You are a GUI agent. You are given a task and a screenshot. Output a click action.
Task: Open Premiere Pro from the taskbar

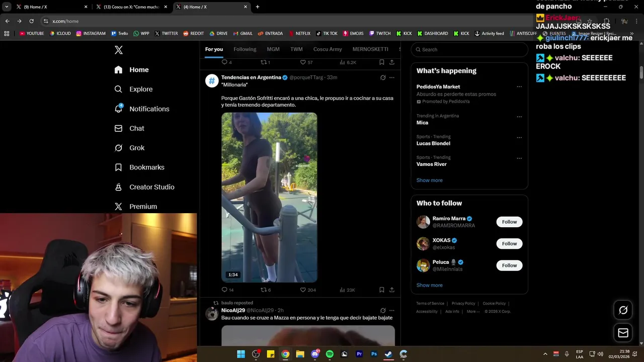click(359, 354)
